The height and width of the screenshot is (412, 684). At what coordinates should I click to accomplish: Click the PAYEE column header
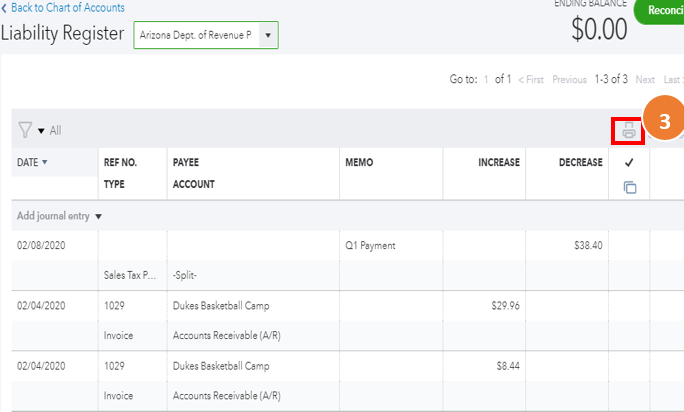coord(186,162)
